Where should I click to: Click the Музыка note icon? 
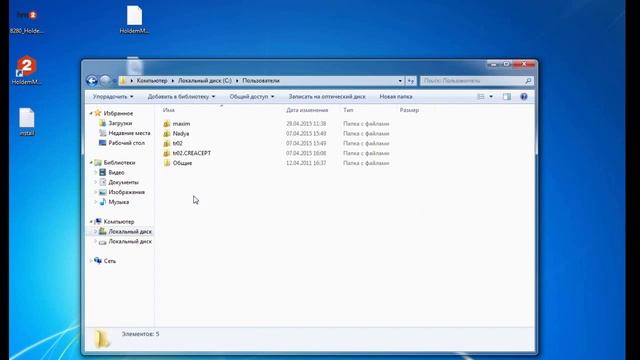pos(102,202)
